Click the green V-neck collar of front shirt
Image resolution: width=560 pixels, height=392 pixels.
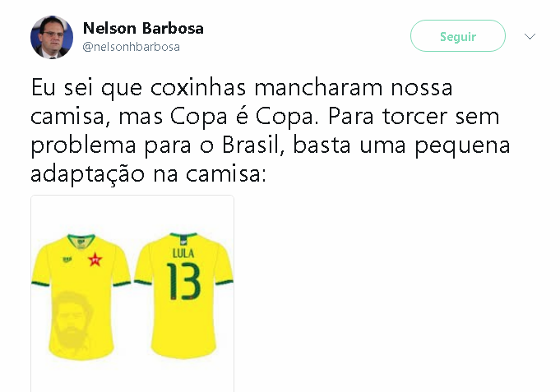point(81,240)
